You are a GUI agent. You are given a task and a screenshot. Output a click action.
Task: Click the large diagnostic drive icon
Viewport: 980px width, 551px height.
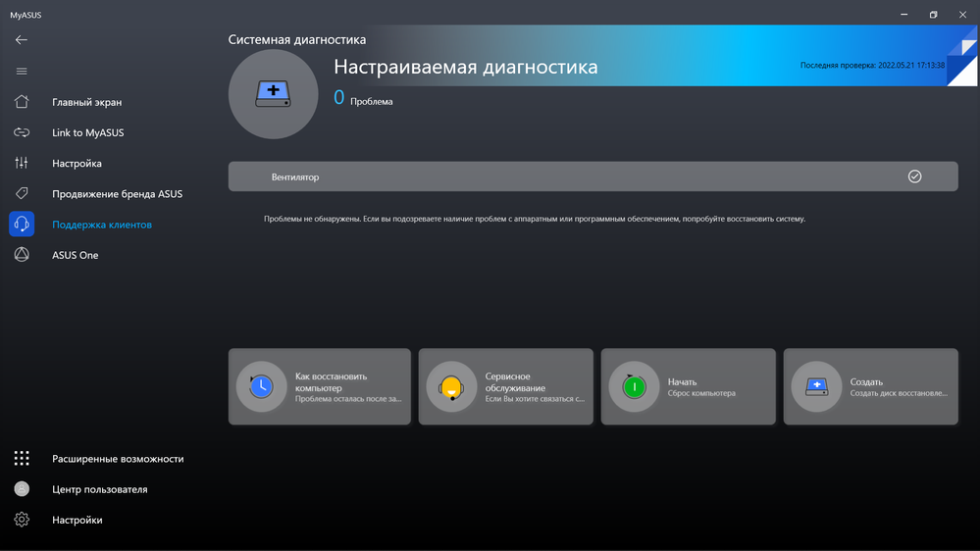pyautogui.click(x=273, y=94)
